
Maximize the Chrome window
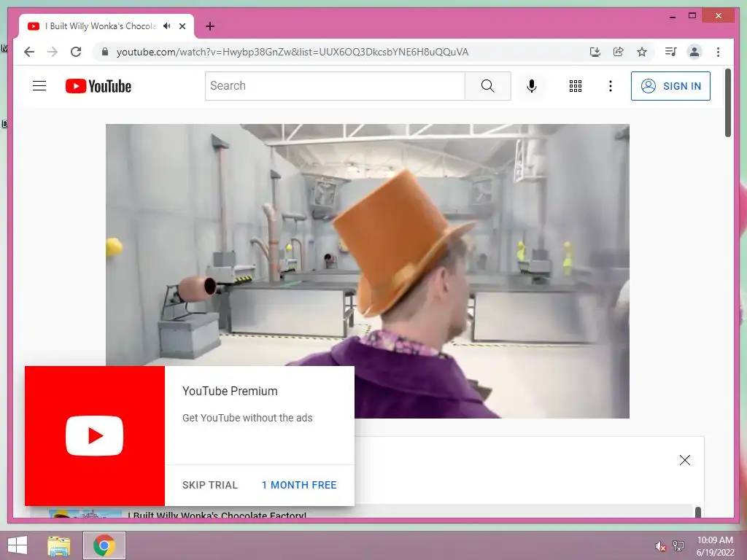coord(692,16)
